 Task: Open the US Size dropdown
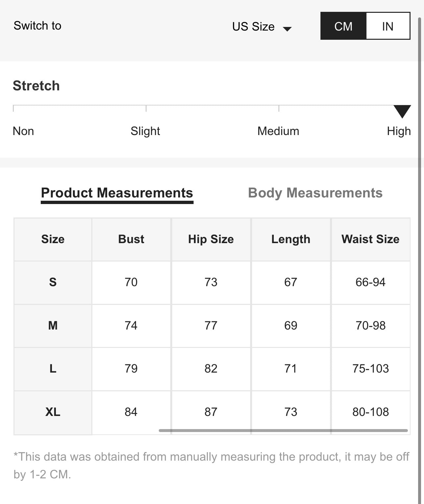[x=253, y=27]
